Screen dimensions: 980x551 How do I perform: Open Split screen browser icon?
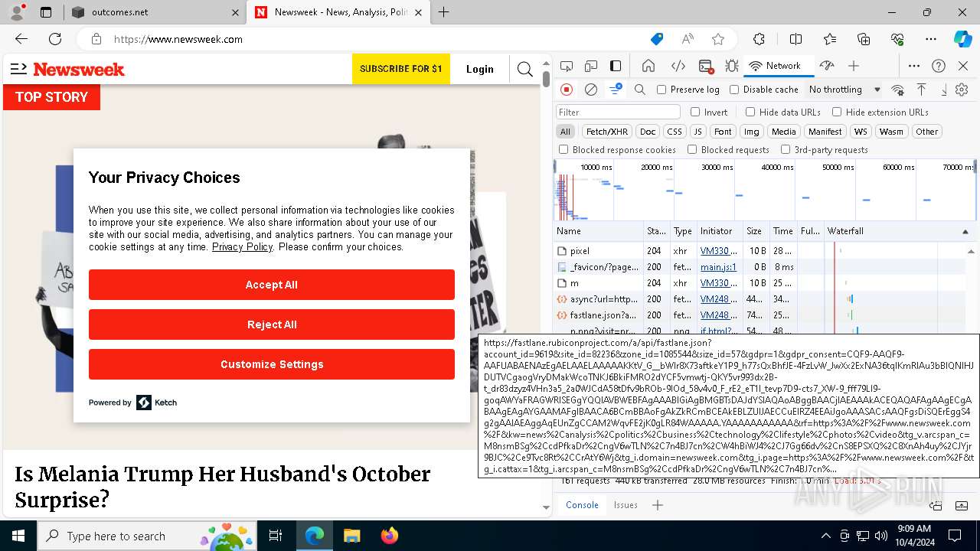click(x=796, y=39)
